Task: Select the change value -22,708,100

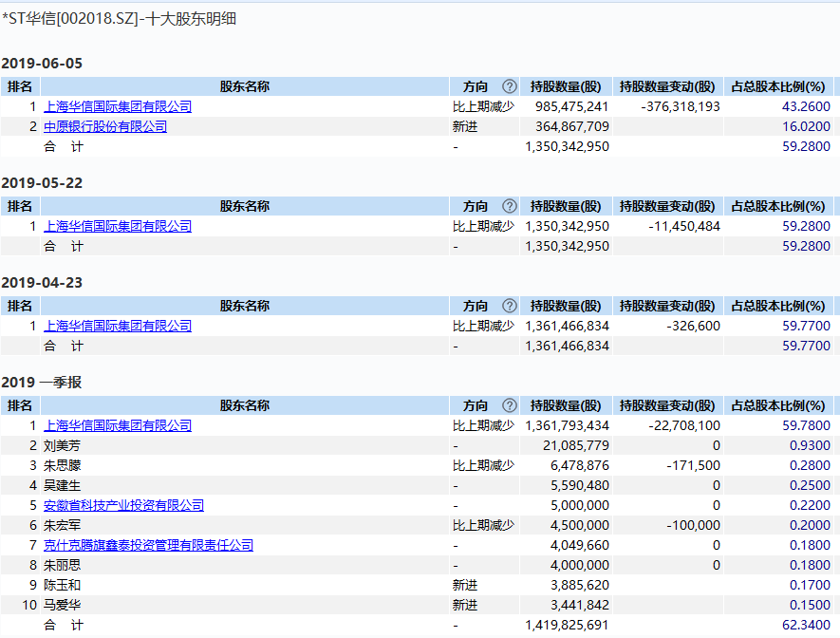Action: [x=684, y=425]
